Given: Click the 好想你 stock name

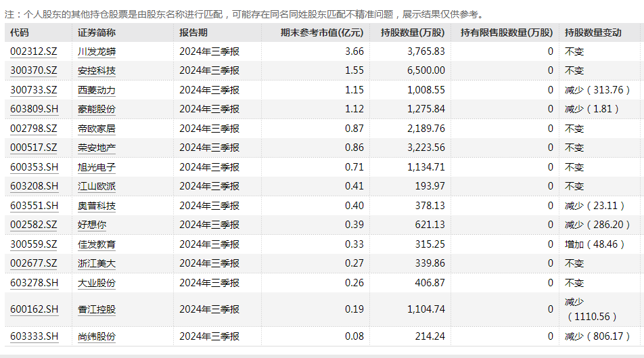Looking at the screenshot, I should click(92, 225).
